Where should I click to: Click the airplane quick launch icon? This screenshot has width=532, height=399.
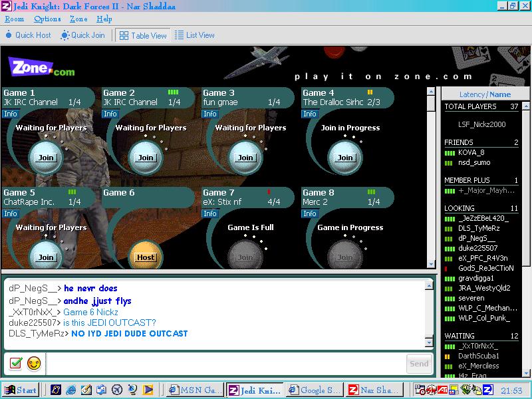(117, 390)
